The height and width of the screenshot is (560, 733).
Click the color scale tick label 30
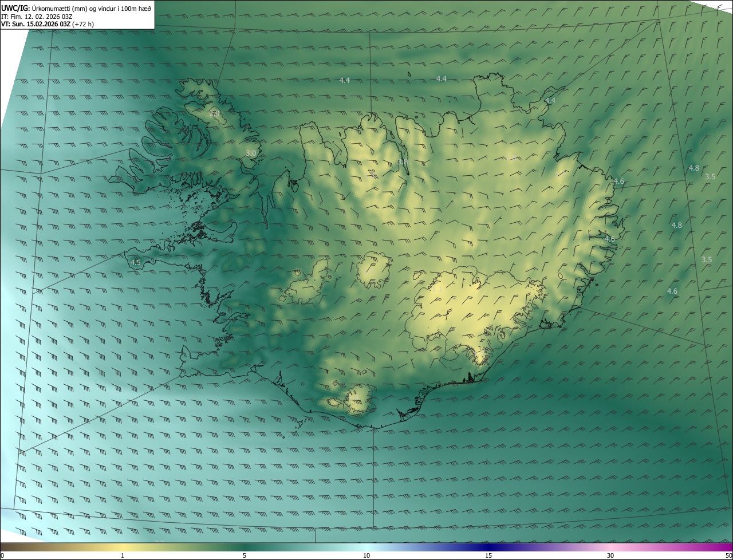[610, 555]
